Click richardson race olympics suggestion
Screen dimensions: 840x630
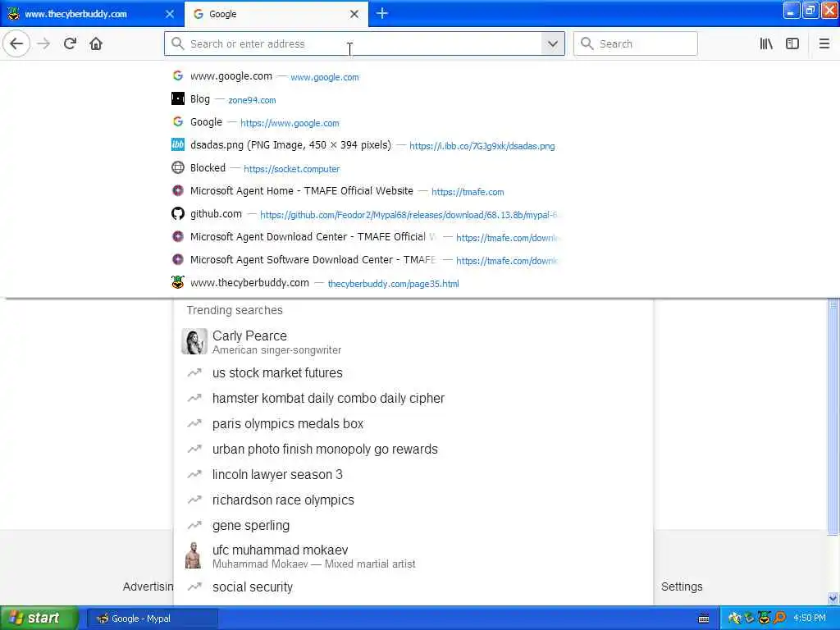(413, 500)
